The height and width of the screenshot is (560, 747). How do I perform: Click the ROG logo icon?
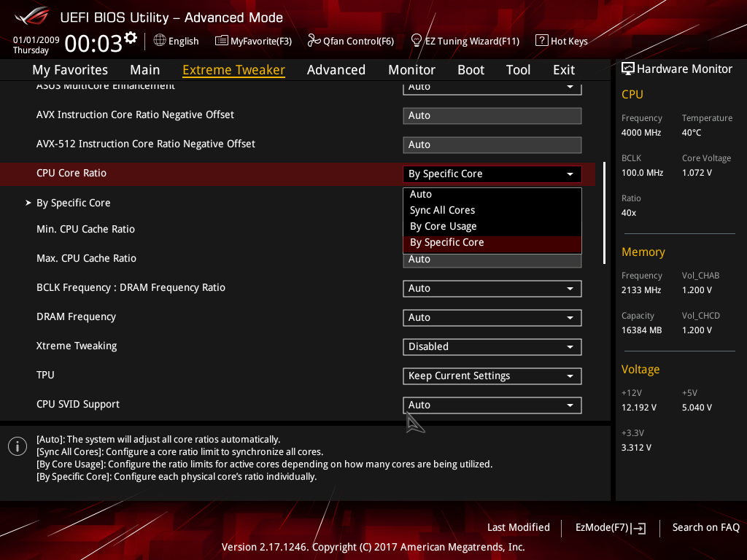[32, 16]
